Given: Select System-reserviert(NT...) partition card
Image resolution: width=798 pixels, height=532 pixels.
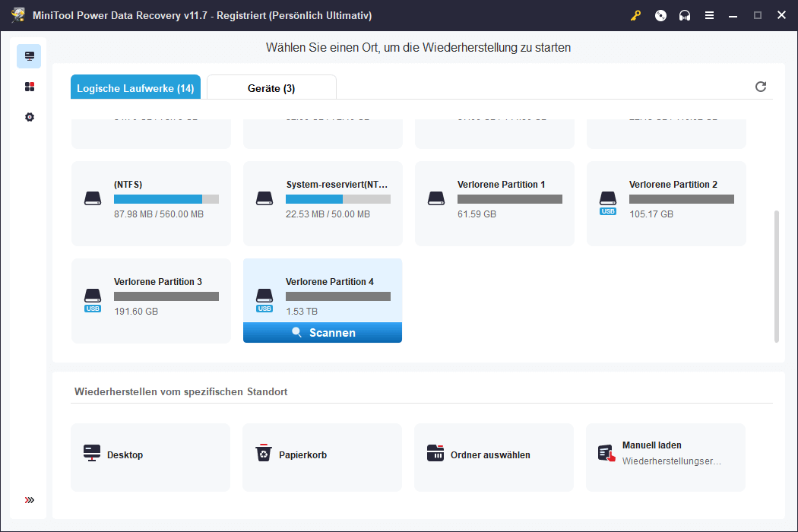Looking at the screenshot, I should pos(323,204).
